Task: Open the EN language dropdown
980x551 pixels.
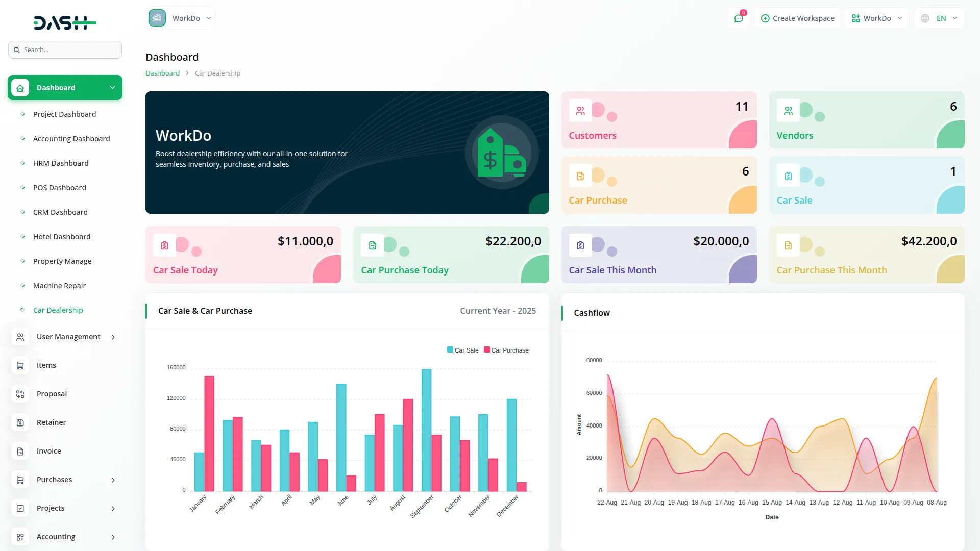Action: (x=940, y=18)
